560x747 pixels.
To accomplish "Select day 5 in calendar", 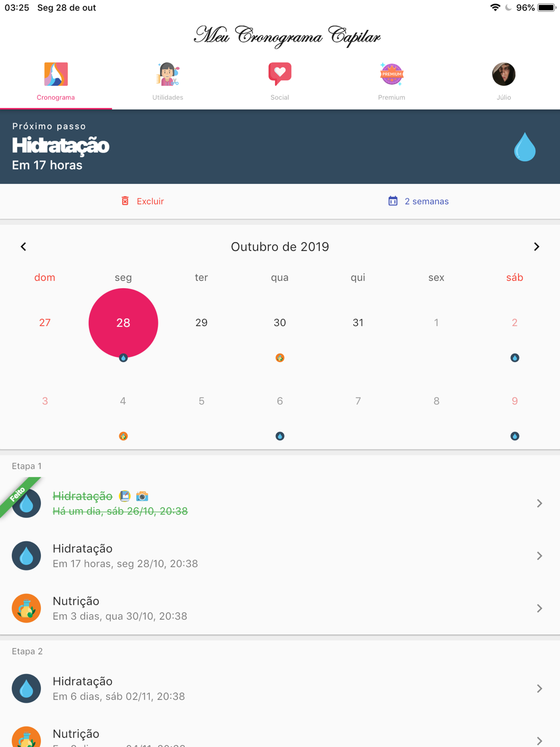I will click(202, 401).
